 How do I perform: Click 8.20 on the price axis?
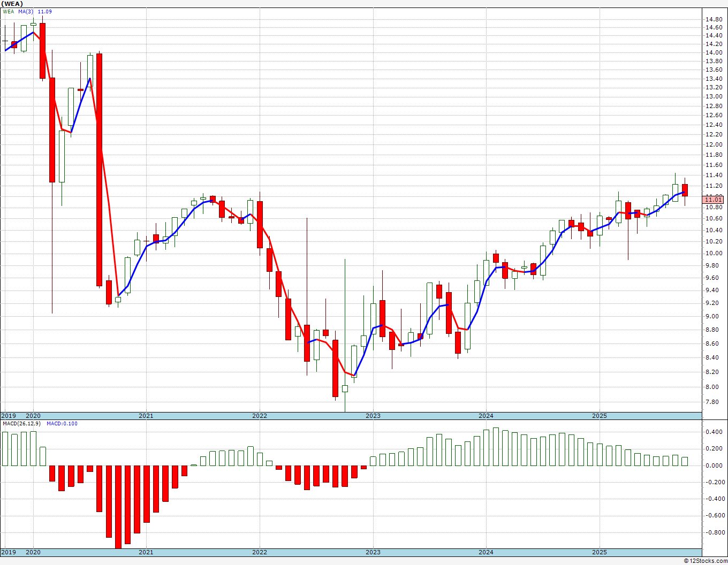712,372
